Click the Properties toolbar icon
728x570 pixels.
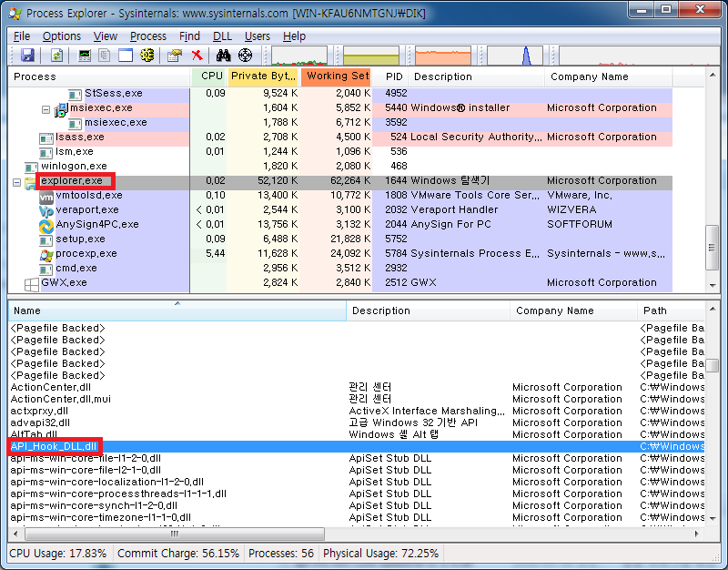[x=175, y=56]
